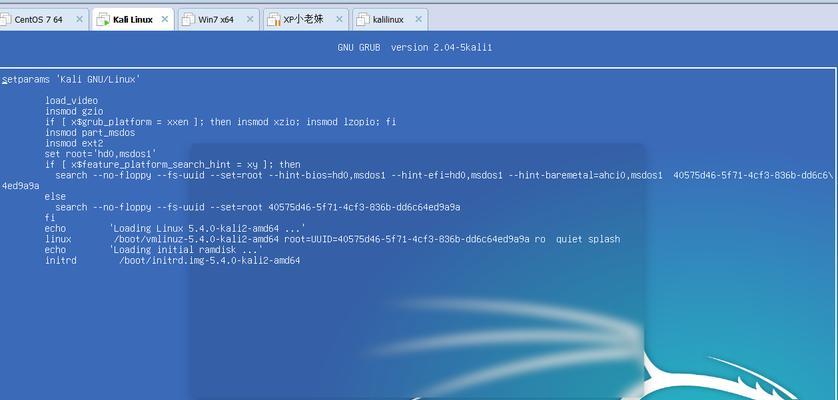Image resolution: width=838 pixels, height=400 pixels.
Task: Open the Win7 x64 tab
Action: coord(218,20)
